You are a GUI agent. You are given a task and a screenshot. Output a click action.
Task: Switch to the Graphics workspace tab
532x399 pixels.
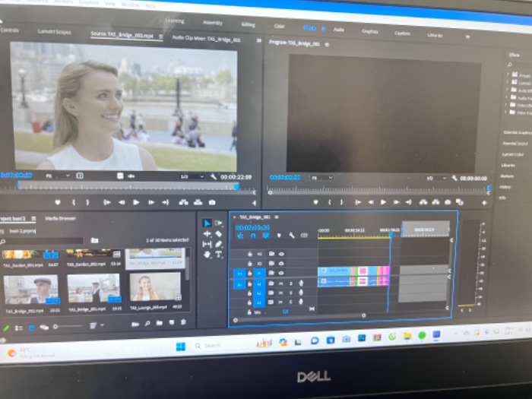pos(370,31)
